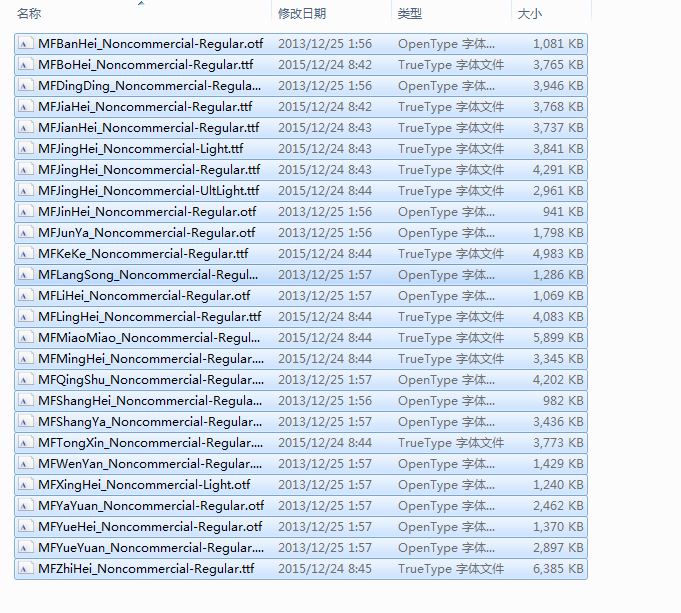This screenshot has width=681, height=613.
Task: Click icon of MFJunYa_Noncommercial-Regular.otf
Action: (x=26, y=233)
